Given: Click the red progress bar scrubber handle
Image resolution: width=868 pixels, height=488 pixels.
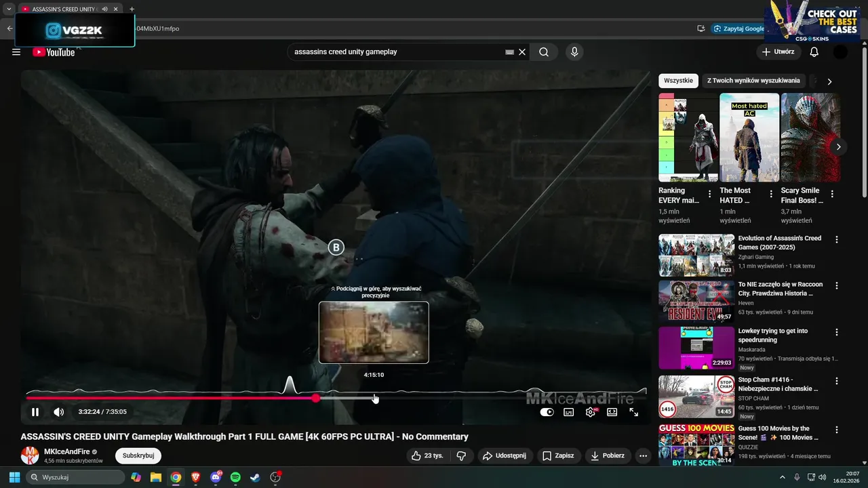Looking at the screenshot, I should point(316,398).
